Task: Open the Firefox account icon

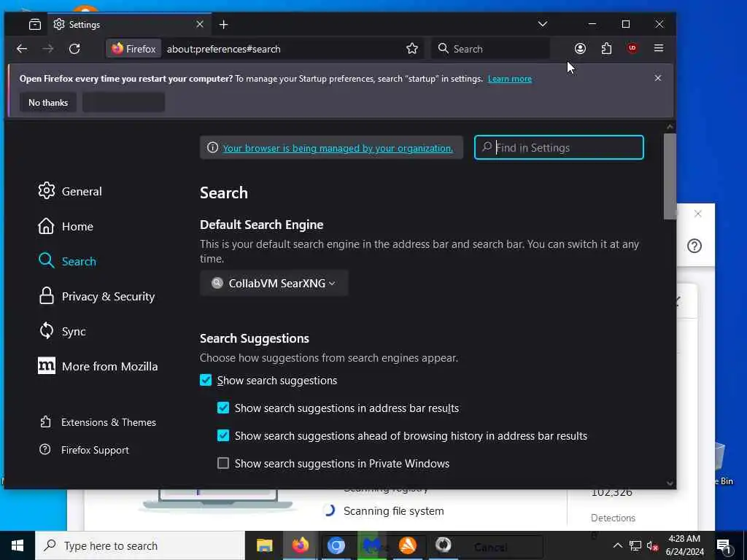Action: pos(580,48)
